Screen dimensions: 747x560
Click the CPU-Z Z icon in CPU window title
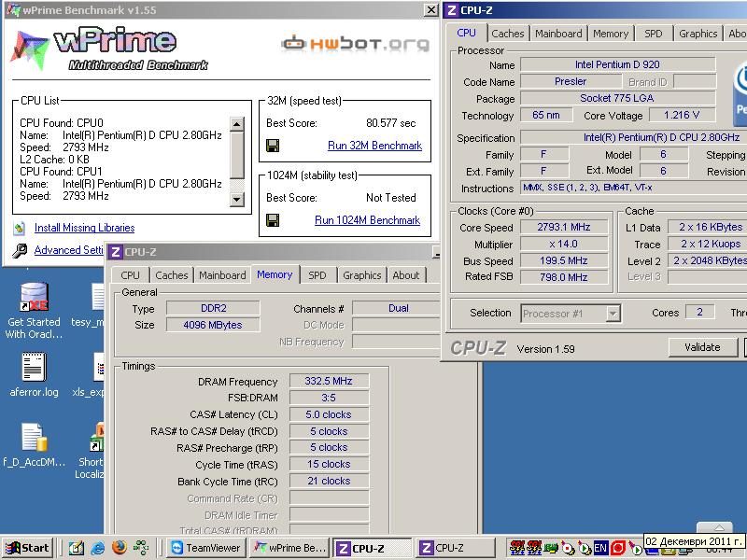click(452, 10)
